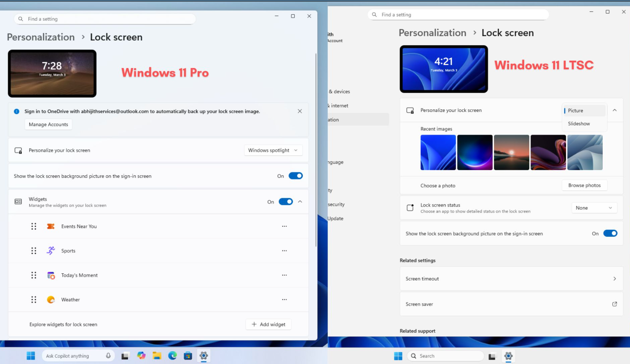Open File Explorer from Pro taskbar
The width and height of the screenshot is (630, 364).
(157, 356)
